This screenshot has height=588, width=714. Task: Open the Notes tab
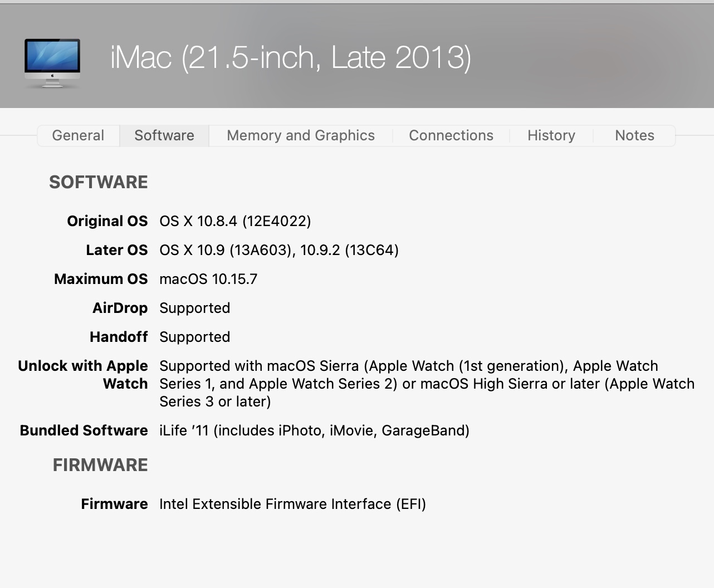[x=634, y=135]
